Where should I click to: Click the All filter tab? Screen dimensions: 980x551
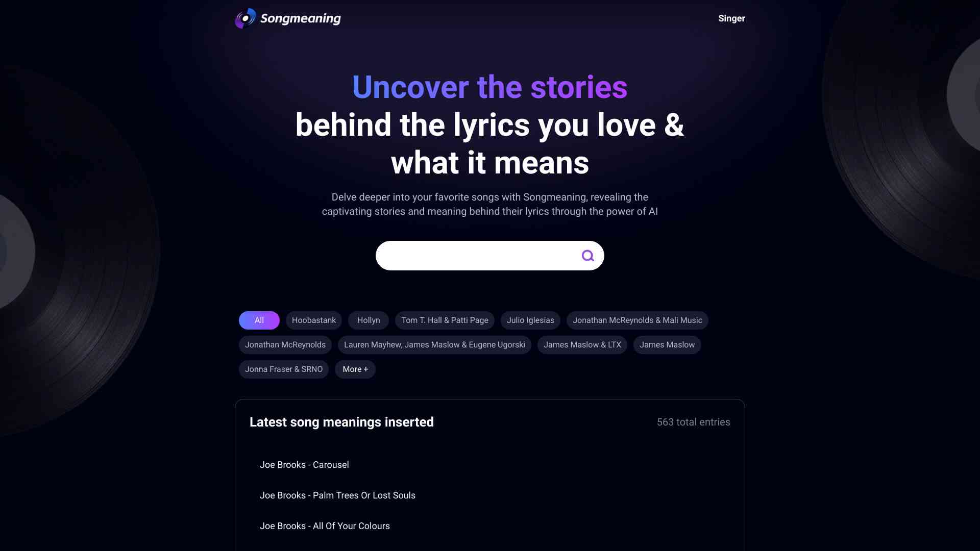point(259,320)
